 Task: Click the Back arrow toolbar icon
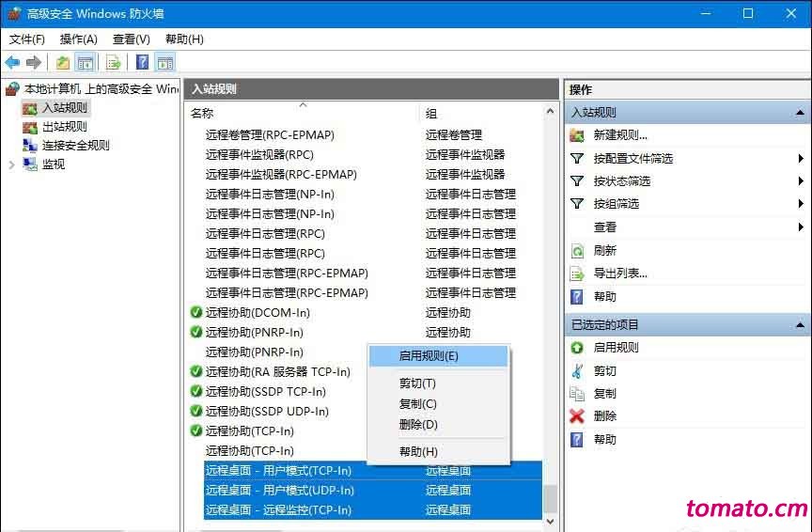(x=12, y=63)
